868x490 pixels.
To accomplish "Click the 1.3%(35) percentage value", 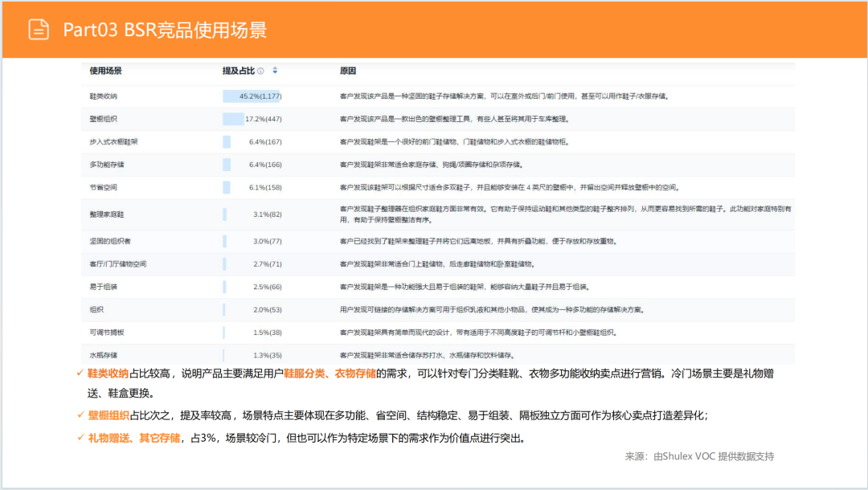I will click(x=268, y=355).
